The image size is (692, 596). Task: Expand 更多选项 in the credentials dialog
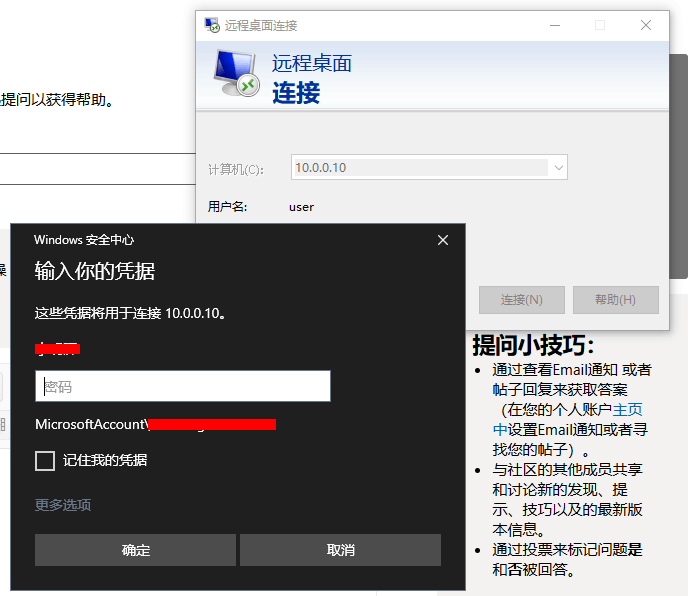pos(63,505)
